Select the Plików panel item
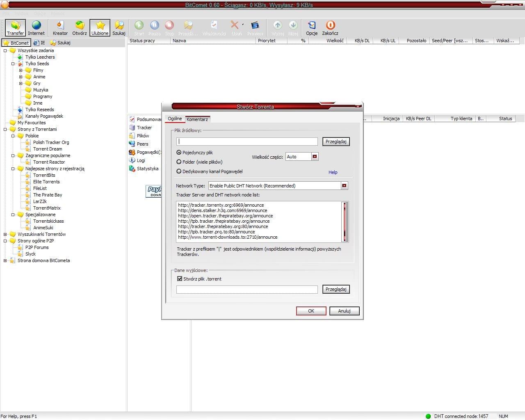Screen dimensions: 525x420 [x=139, y=136]
